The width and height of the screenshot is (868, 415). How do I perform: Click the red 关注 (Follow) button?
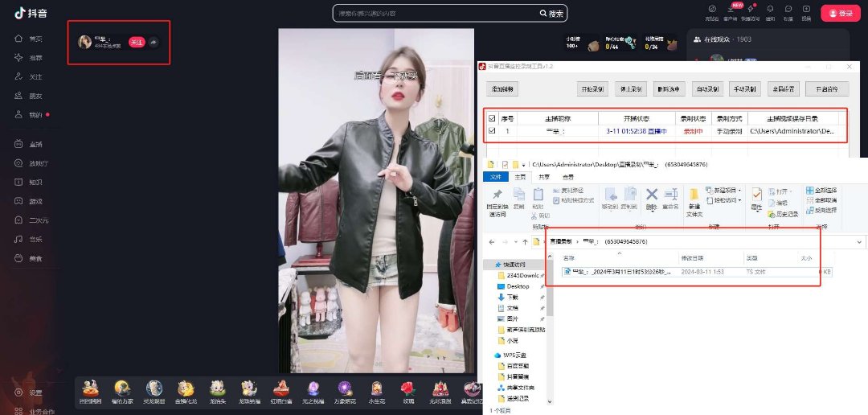point(137,43)
